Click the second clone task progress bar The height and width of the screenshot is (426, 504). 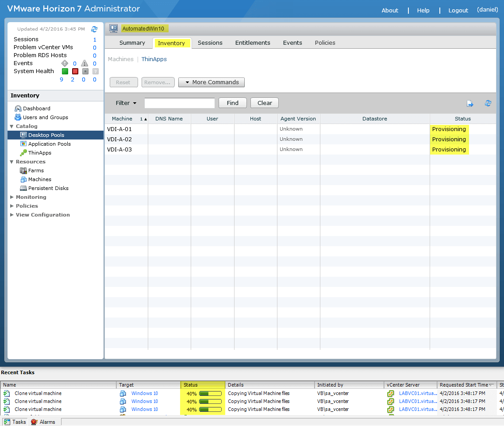pos(211,402)
